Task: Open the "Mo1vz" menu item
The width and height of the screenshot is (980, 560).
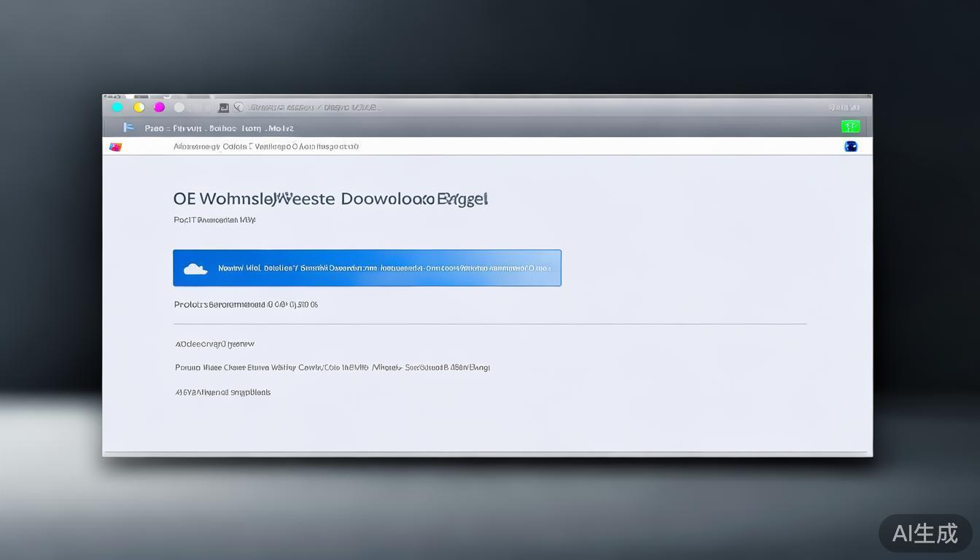Action: (x=280, y=128)
